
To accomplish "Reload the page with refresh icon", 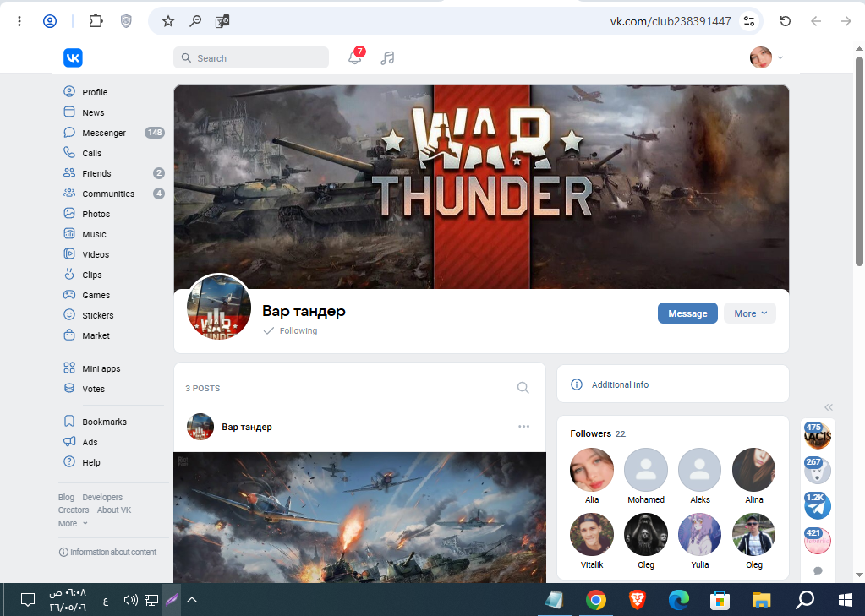I will click(x=785, y=21).
